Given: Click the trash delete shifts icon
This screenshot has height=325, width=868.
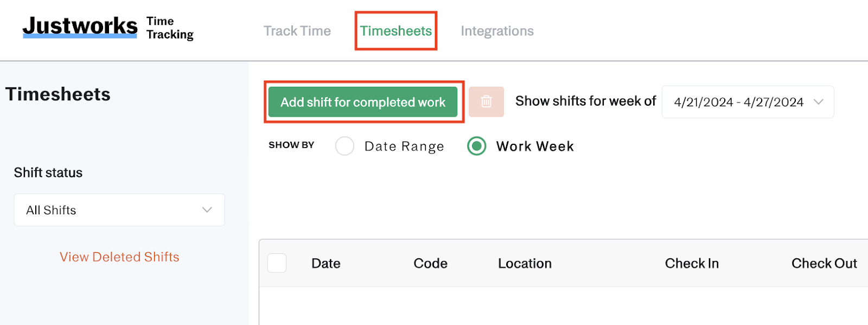Looking at the screenshot, I should click(x=486, y=101).
